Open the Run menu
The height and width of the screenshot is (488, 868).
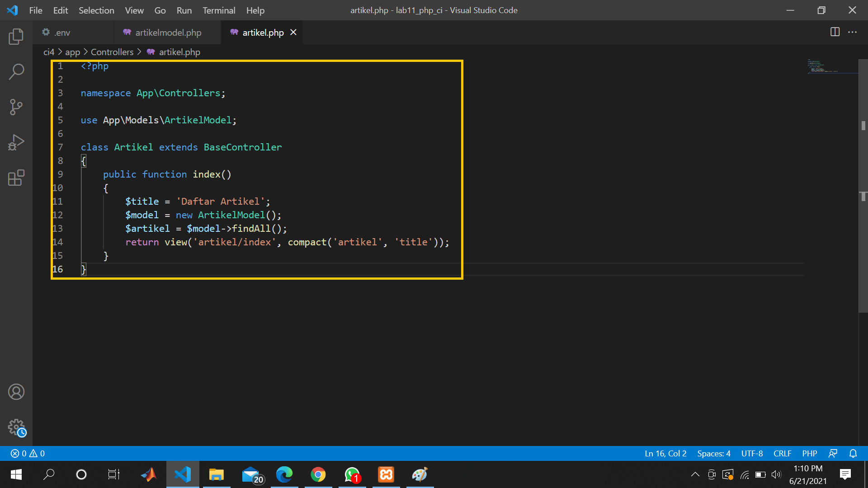184,10
